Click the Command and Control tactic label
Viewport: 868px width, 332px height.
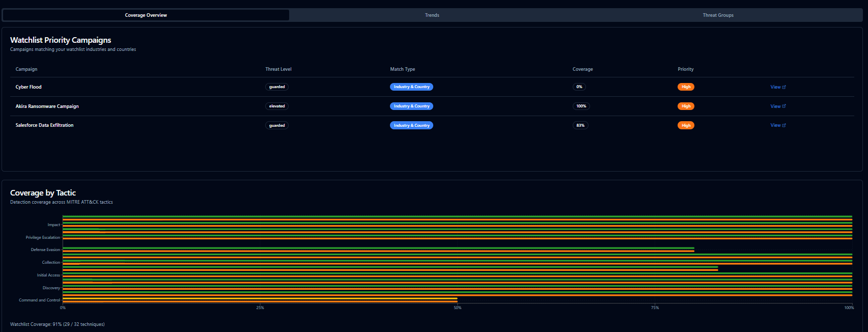click(40, 300)
